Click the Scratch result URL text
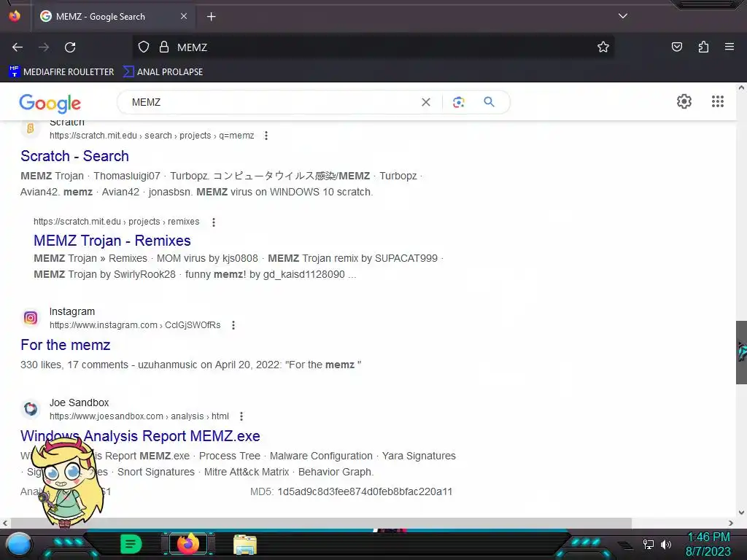The height and width of the screenshot is (560, 747). pyautogui.click(x=152, y=136)
